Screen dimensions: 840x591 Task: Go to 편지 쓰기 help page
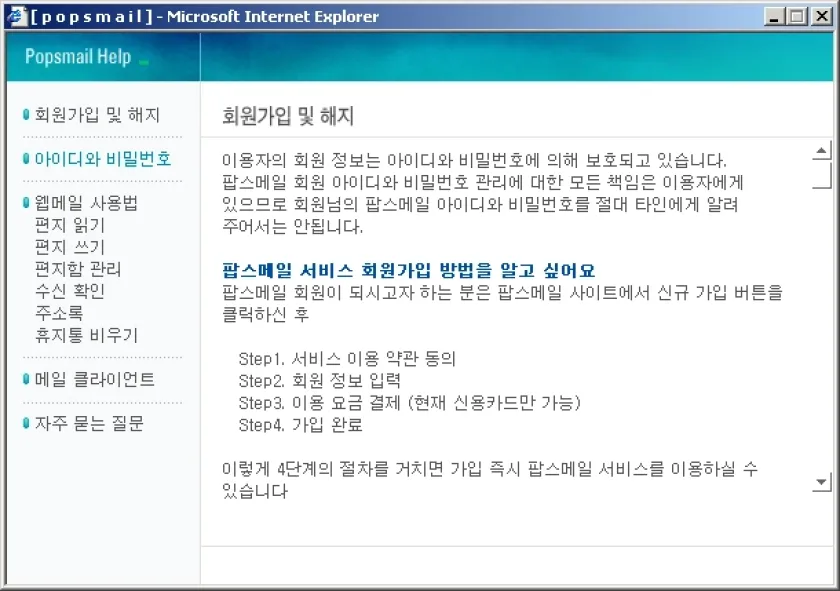(70, 247)
